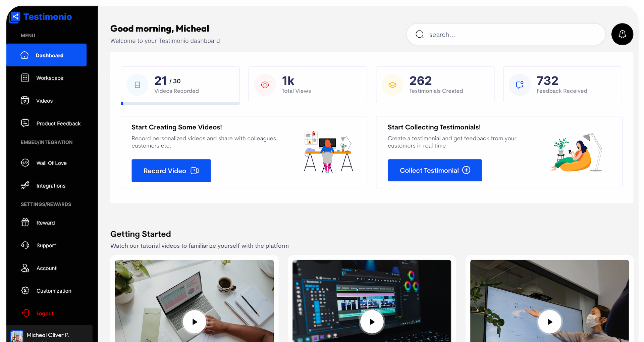Click the search magnifier icon

point(420,34)
